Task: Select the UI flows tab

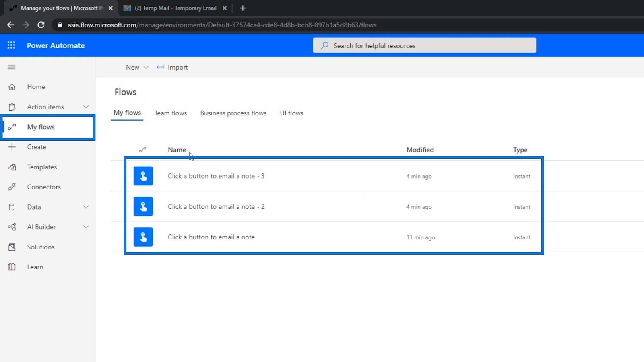Action: (292, 113)
